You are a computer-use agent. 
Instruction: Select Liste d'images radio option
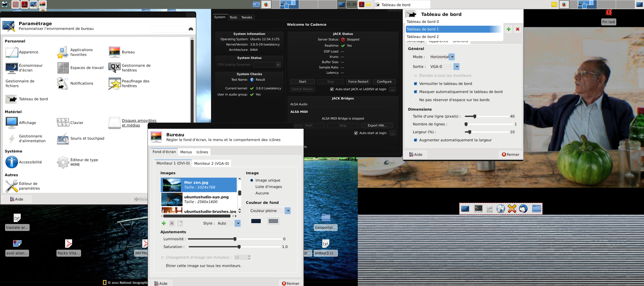tap(252, 187)
